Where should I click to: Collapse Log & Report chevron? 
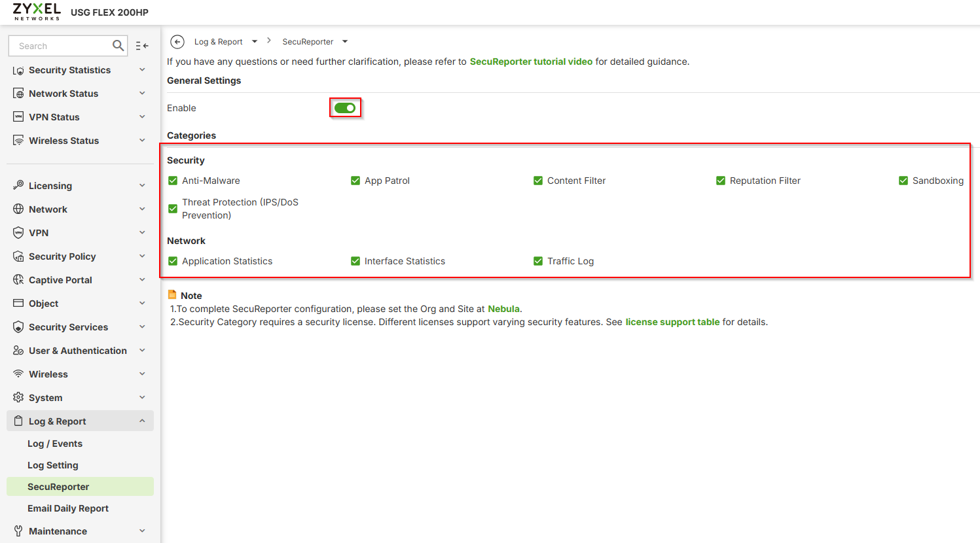[142, 421]
